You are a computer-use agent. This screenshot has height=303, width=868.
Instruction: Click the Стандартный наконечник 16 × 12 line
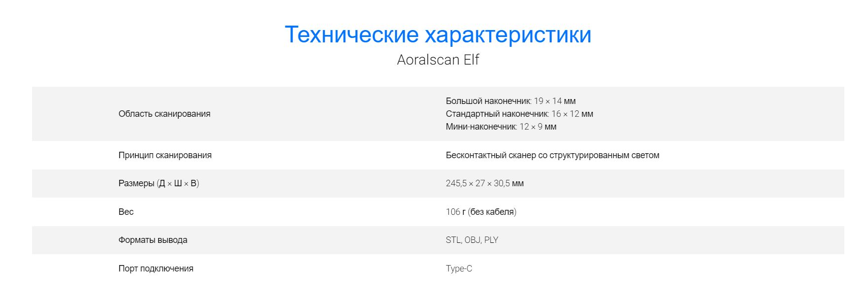[x=519, y=114]
